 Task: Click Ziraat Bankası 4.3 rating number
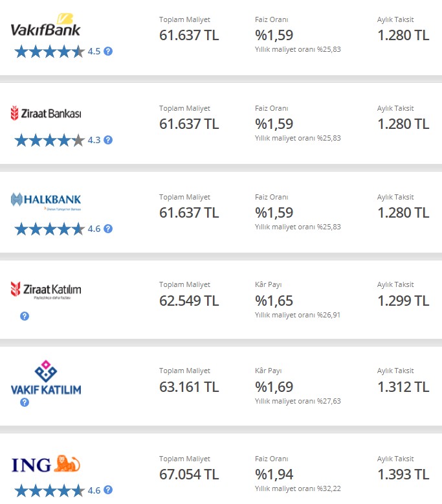94,140
